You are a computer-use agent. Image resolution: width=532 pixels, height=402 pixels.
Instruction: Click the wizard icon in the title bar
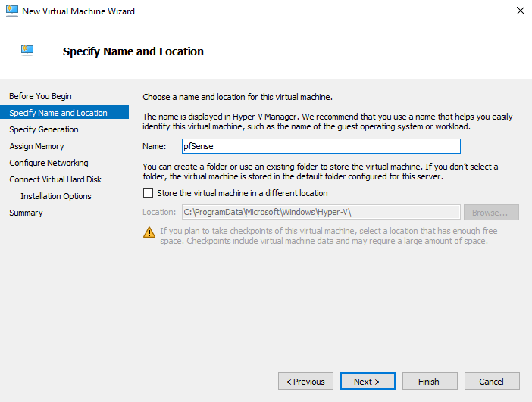(x=11, y=11)
